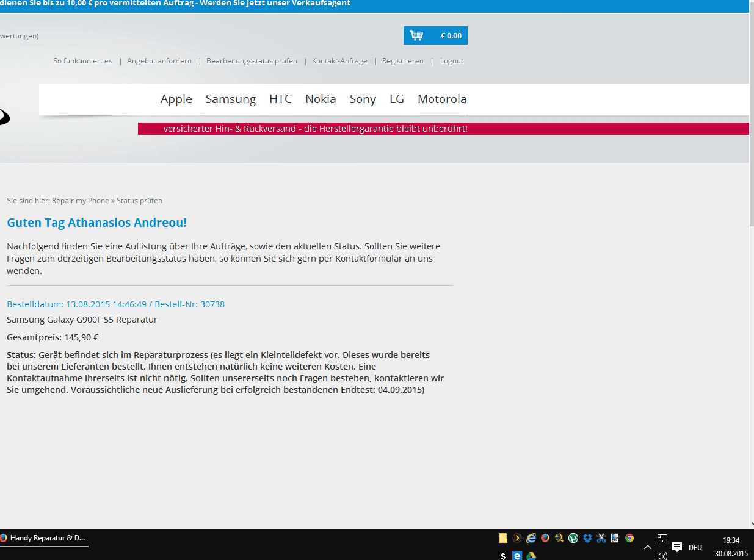Launch the Firefox taskbar shortcut beside Internet Explorer

pyautogui.click(x=545, y=538)
